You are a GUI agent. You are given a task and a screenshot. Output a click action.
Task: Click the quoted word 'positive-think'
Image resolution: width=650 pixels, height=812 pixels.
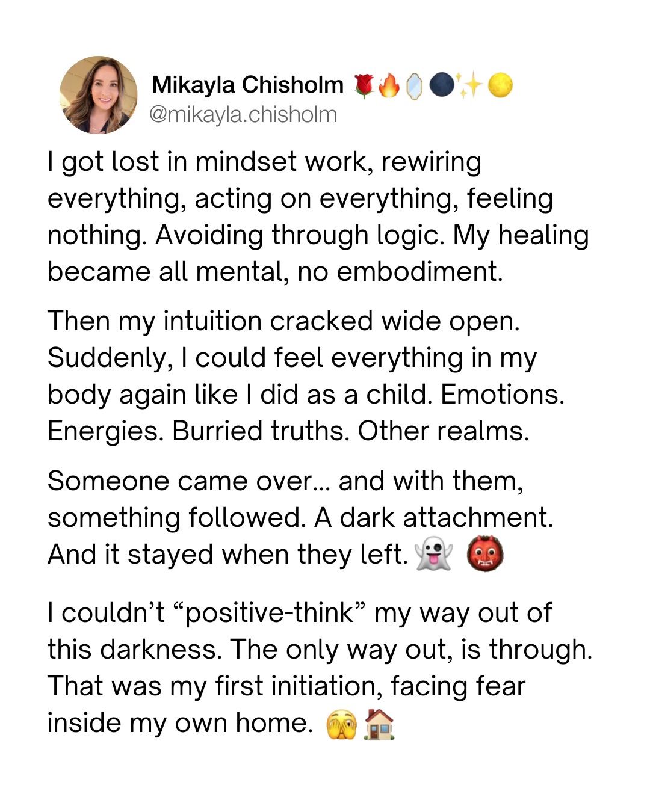[x=270, y=613]
